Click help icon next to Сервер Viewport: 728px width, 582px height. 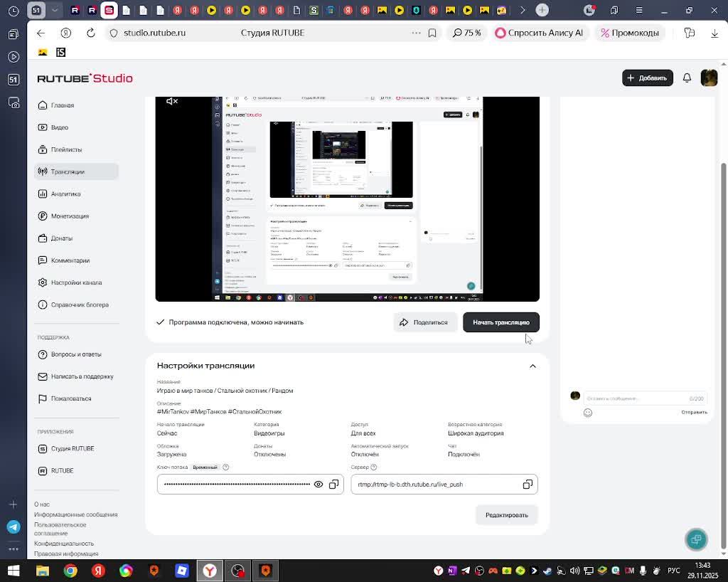374,467
